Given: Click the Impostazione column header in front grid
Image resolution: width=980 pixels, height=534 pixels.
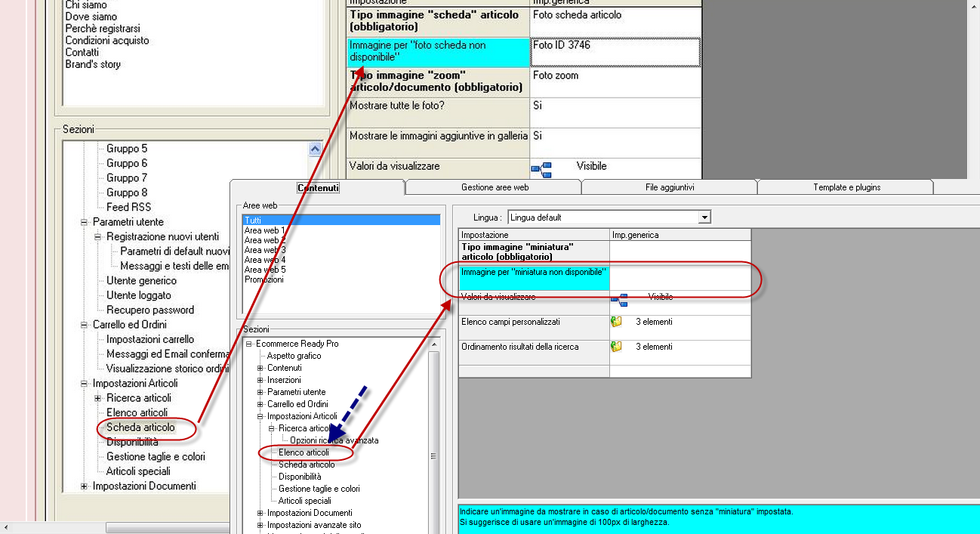Looking at the screenshot, I should click(x=534, y=235).
